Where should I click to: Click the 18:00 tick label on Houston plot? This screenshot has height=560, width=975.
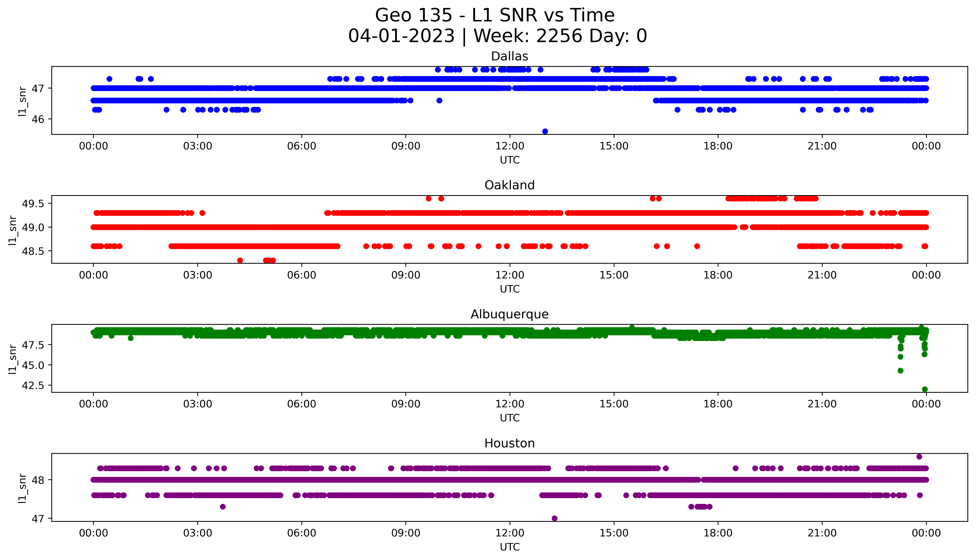(x=718, y=533)
